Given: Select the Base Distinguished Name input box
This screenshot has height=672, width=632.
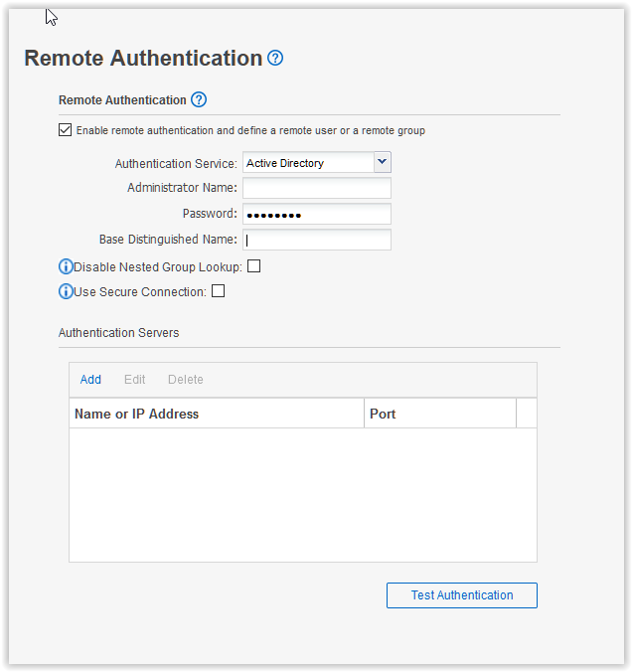Looking at the screenshot, I should pyautogui.click(x=317, y=240).
